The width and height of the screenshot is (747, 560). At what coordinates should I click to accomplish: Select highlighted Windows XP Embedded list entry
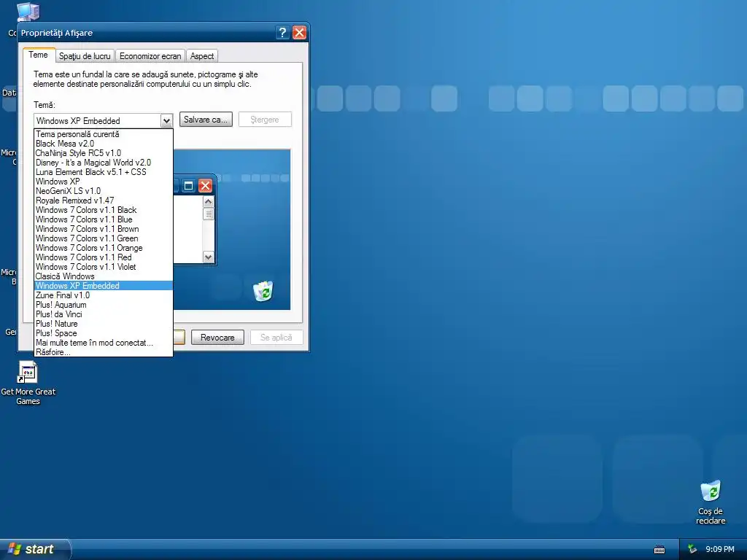tap(104, 286)
